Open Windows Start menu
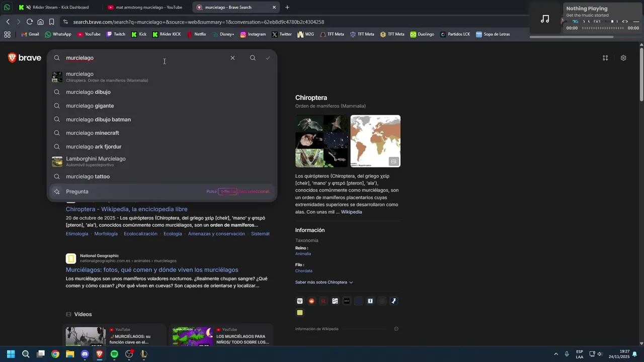Screen dimensions: 644x362 (11, 354)
